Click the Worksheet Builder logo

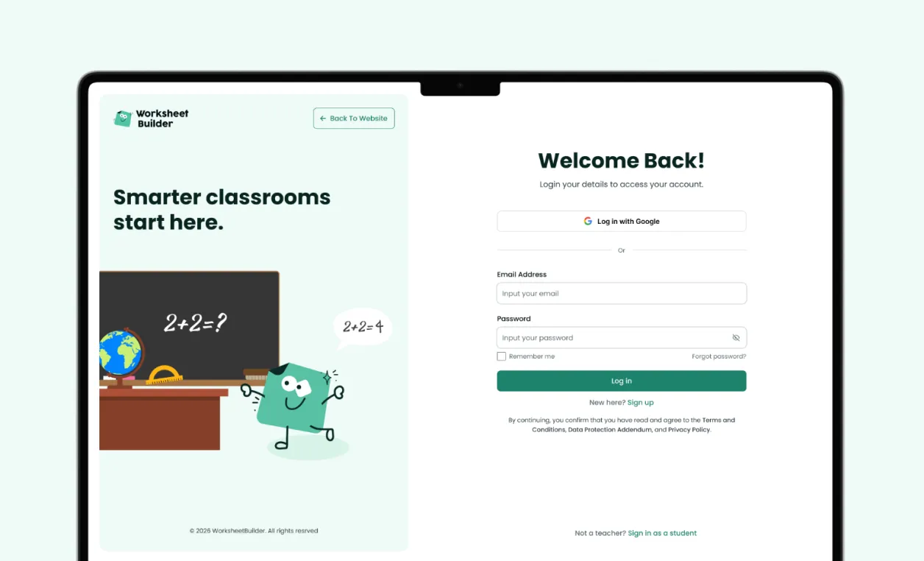(151, 119)
